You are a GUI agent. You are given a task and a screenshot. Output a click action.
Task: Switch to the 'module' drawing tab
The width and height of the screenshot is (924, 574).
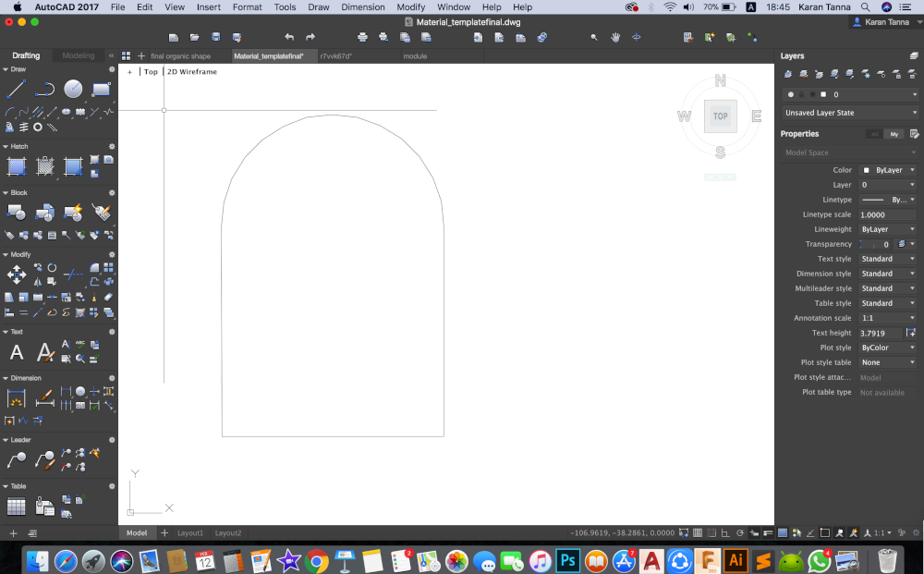[416, 56]
